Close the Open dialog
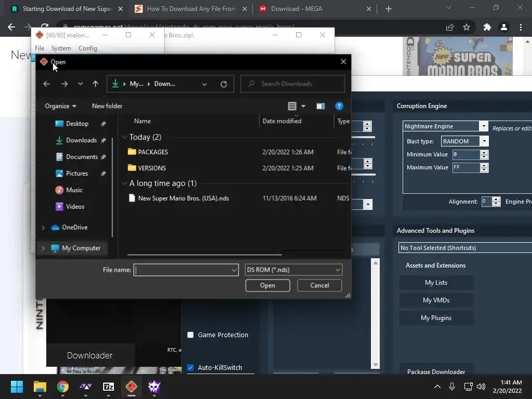Screen dimensions: 532x399 (x=343, y=61)
